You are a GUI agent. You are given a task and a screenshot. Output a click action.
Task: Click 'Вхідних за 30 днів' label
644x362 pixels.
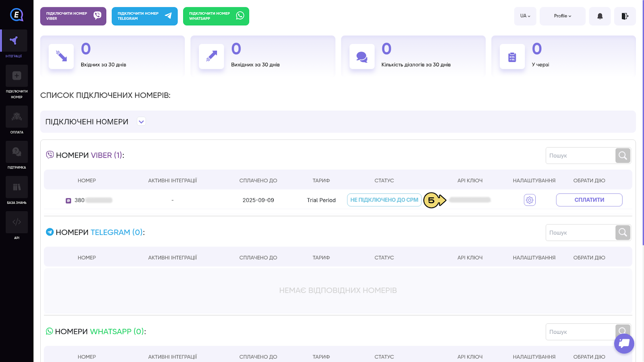point(103,65)
